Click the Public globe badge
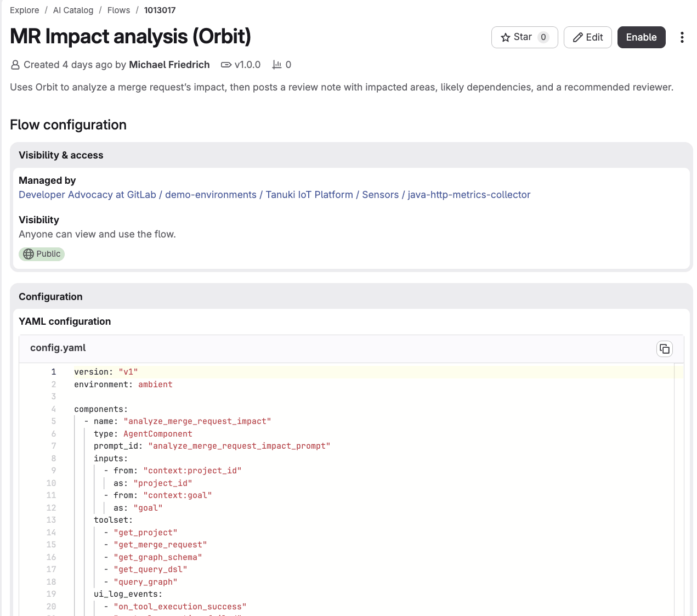697x616 pixels. click(x=42, y=254)
